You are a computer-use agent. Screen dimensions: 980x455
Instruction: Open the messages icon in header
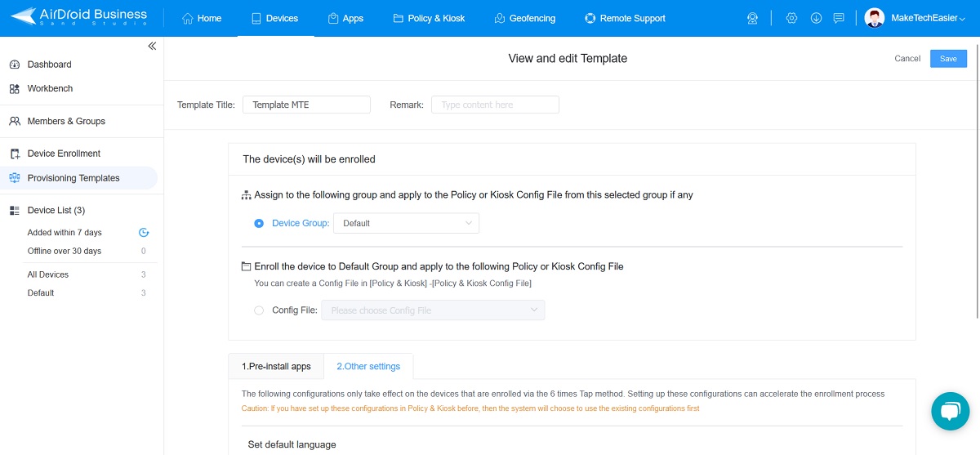(x=839, y=18)
